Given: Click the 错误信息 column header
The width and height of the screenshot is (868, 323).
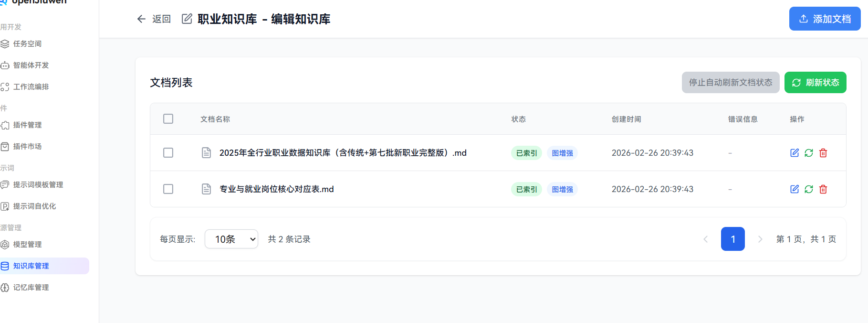Looking at the screenshot, I should point(743,119).
